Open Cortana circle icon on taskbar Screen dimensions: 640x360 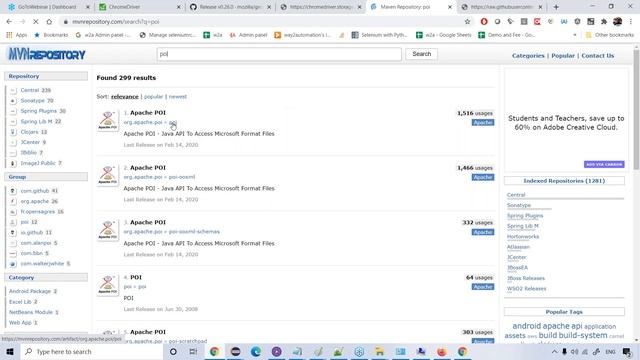(173, 351)
